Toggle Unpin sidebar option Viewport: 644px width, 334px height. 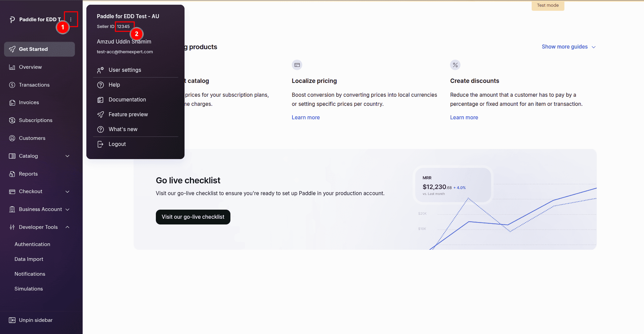point(31,320)
